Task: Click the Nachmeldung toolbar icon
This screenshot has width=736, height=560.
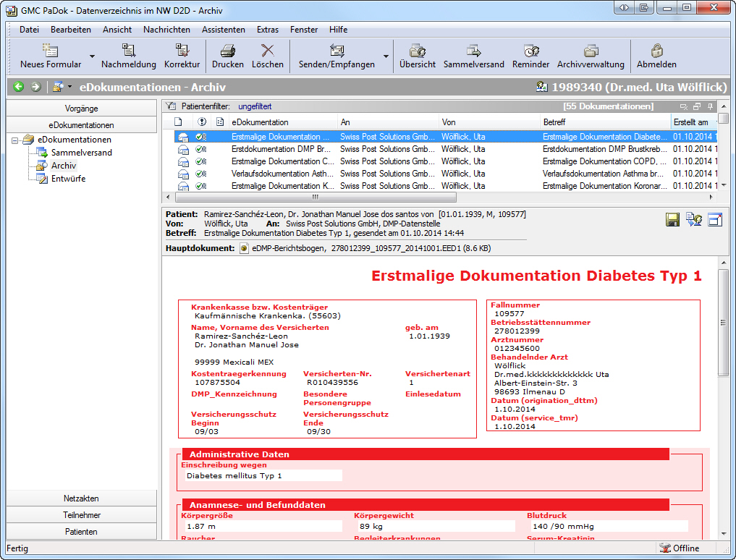Action: [x=129, y=56]
